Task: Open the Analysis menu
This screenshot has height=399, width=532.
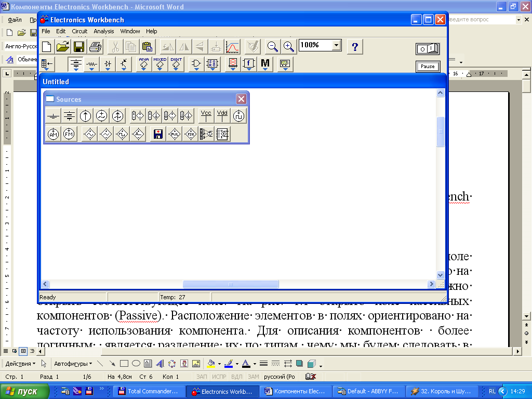Action: (x=104, y=31)
